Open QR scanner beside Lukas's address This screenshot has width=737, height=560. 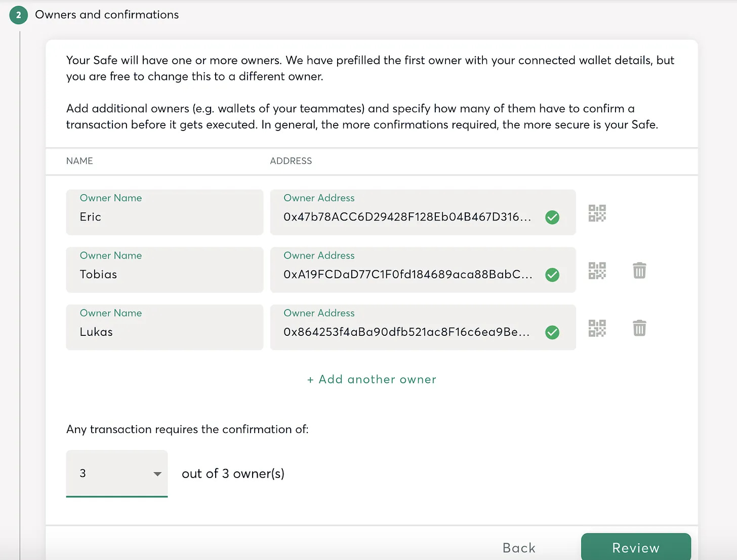pos(597,328)
